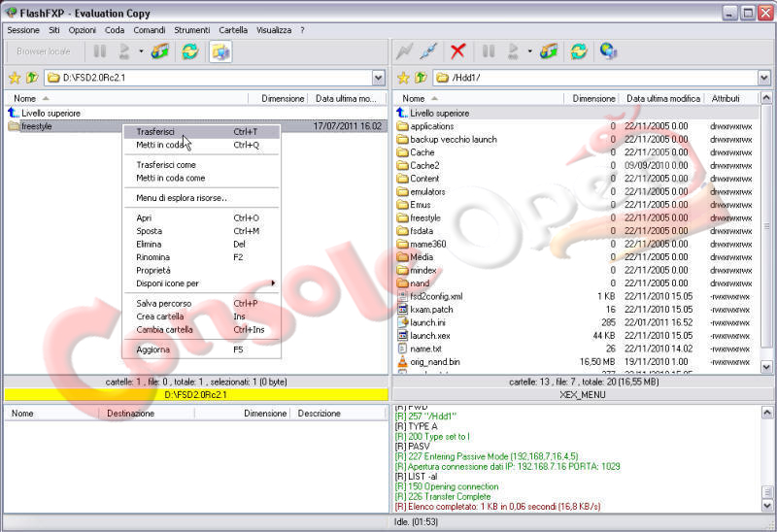Click the connect lightning icon in right toolbar

coord(404,51)
